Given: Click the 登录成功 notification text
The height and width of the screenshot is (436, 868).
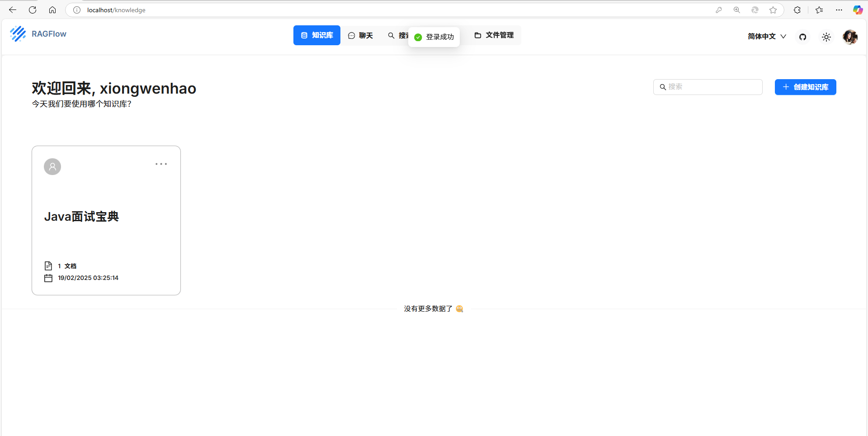Looking at the screenshot, I should [440, 37].
